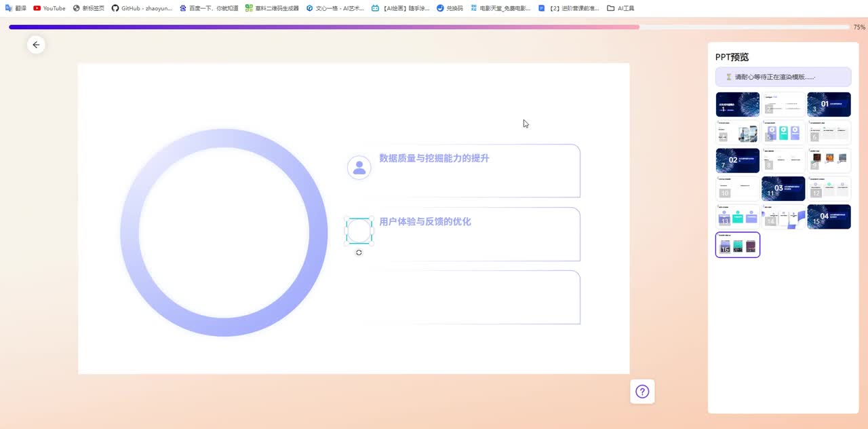Click the large gradient ring graphic
This screenshot has height=429, width=868.
(129, 233)
